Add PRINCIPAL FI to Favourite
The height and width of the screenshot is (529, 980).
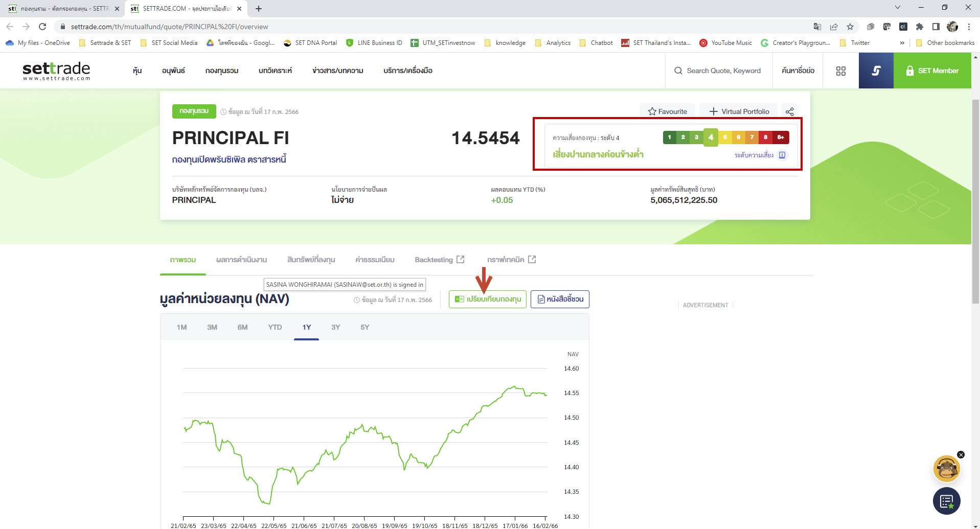(x=667, y=111)
